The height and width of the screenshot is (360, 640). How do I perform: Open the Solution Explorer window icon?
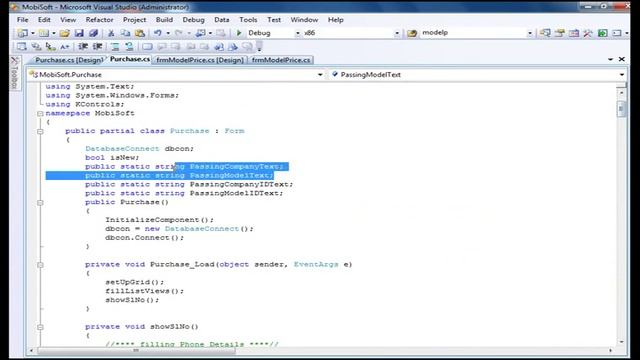pos(545,33)
